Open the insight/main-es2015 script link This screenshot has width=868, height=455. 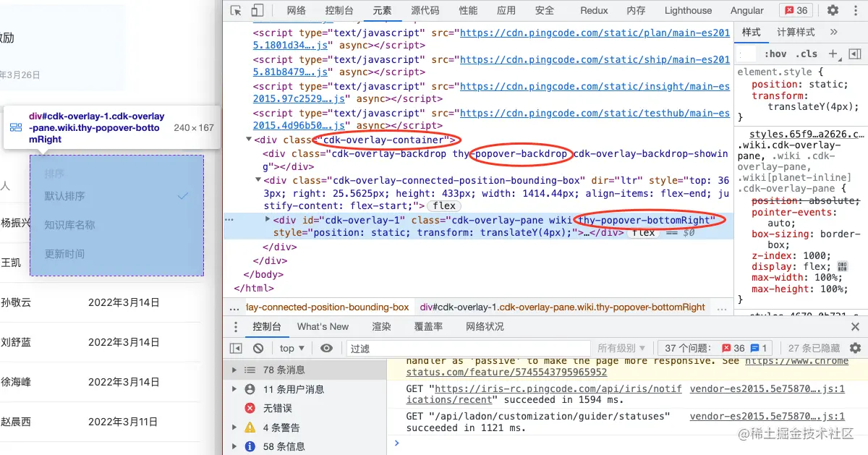point(491,93)
